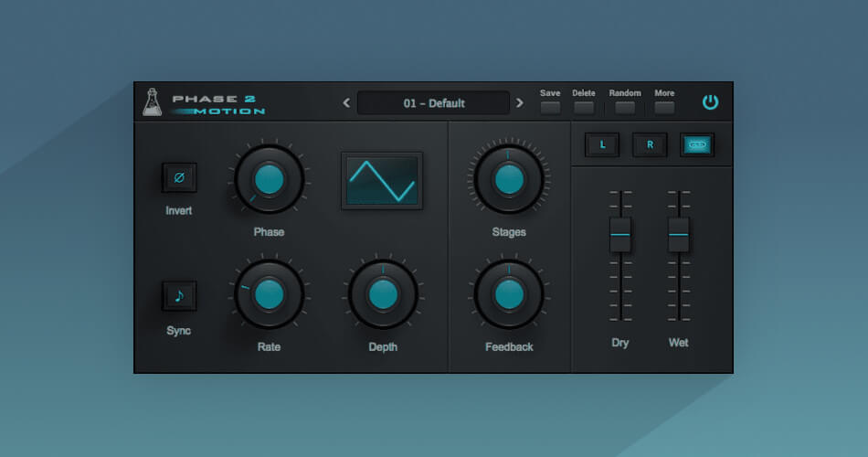This screenshot has height=457, width=868.
Task: Open the 01 – Default preset list
Action: [433, 103]
